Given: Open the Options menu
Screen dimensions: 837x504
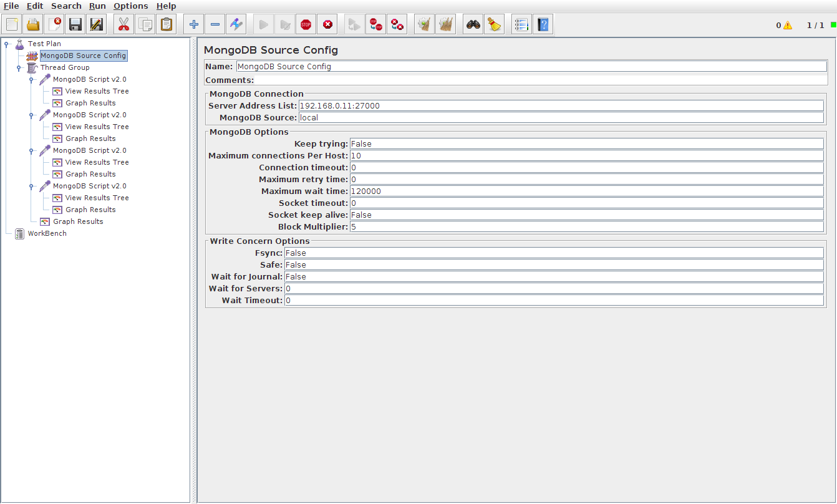Looking at the screenshot, I should pyautogui.click(x=131, y=6).
